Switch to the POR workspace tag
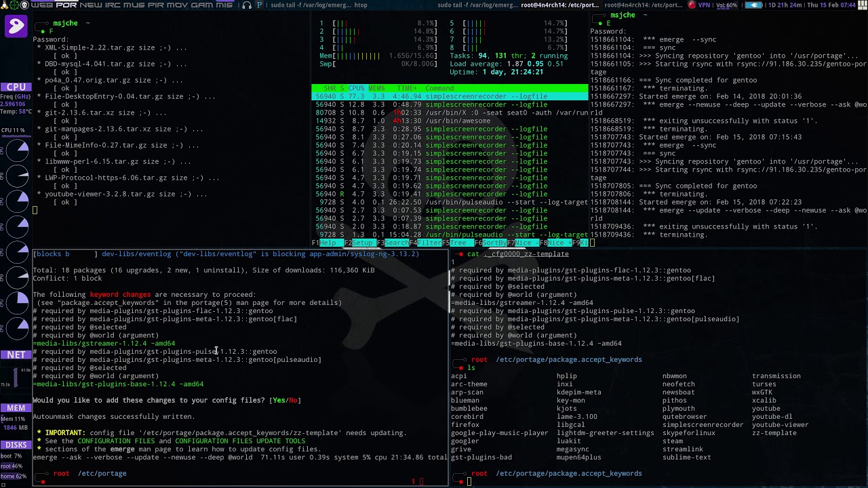 click(x=66, y=5)
